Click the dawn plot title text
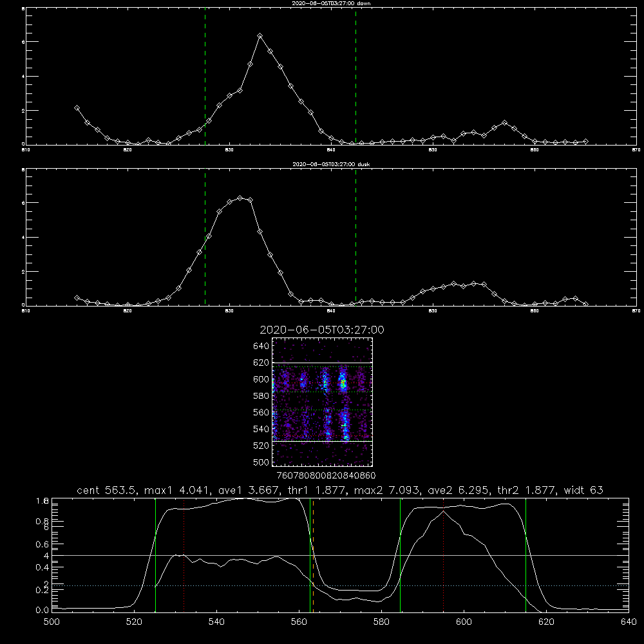This screenshot has width=644, height=644. pyautogui.click(x=331, y=3)
